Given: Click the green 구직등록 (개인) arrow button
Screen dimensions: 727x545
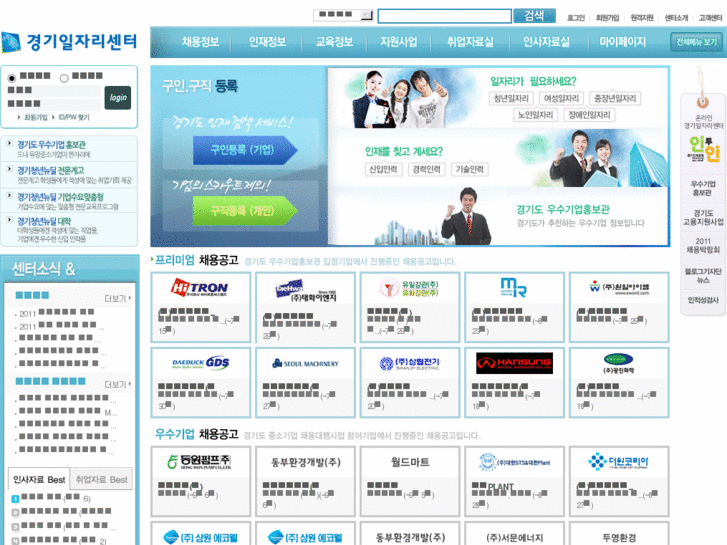Looking at the screenshot, I should 245,211.
